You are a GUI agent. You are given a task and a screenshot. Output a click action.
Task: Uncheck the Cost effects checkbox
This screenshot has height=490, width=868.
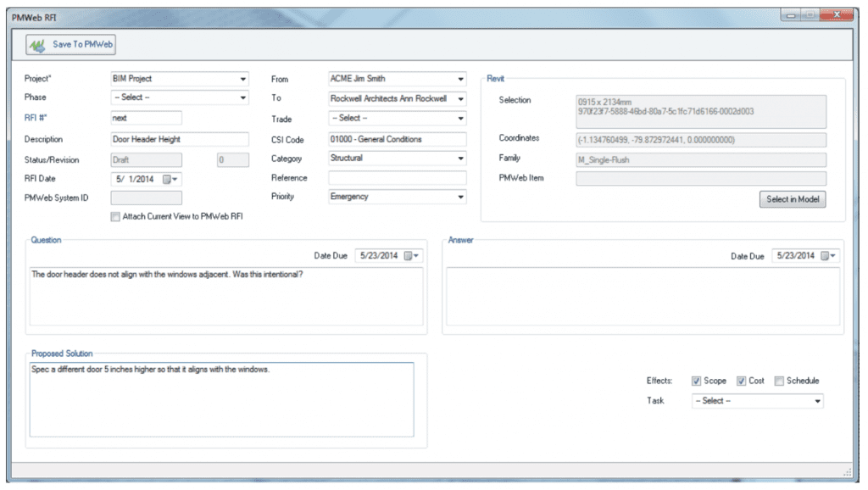coord(741,381)
